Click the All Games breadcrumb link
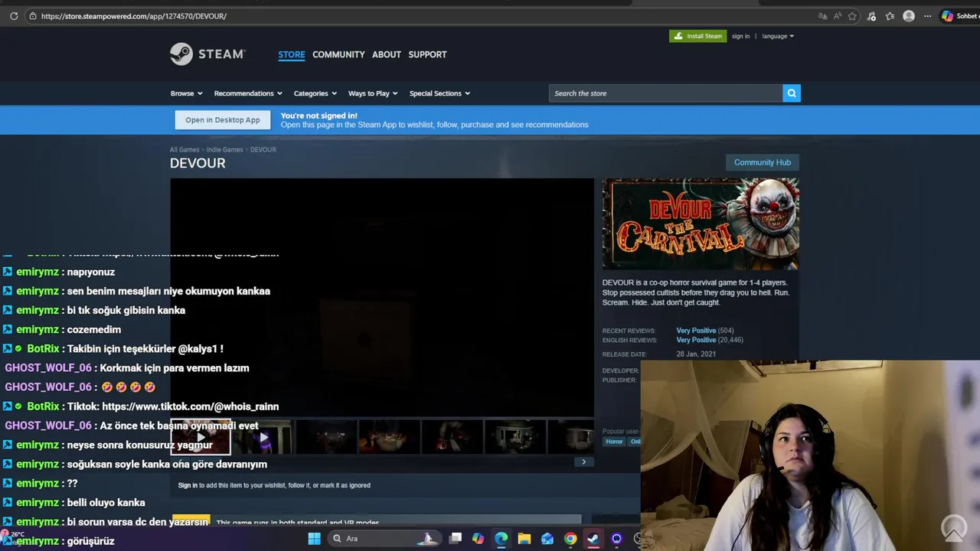This screenshot has width=980, height=551. click(x=185, y=150)
